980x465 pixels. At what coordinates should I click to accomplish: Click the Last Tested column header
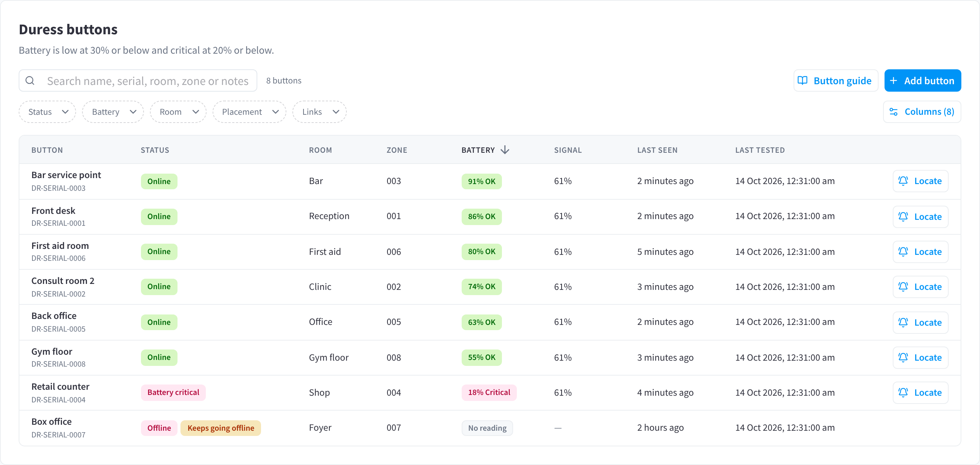pos(760,150)
